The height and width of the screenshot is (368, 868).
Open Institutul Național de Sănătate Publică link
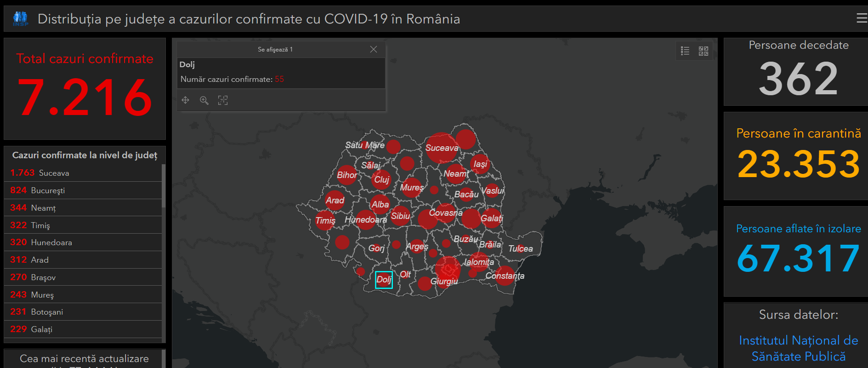coord(798,348)
